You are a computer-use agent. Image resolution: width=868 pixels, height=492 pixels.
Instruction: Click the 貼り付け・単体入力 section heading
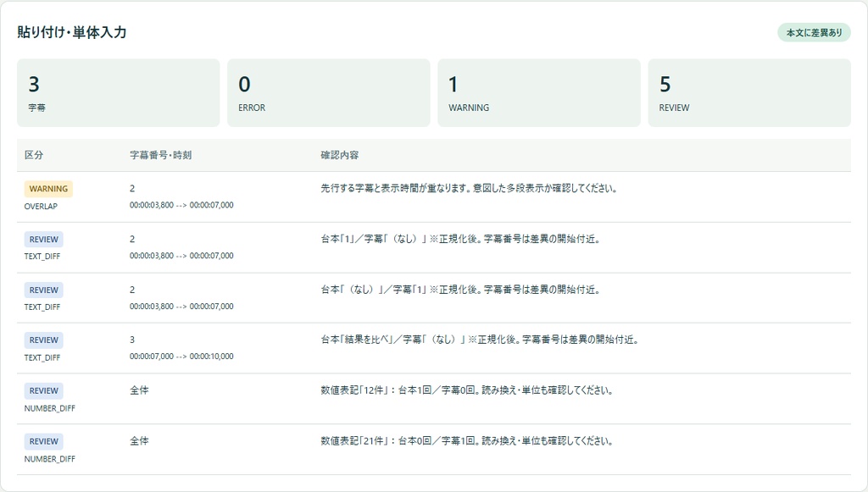[x=72, y=33]
